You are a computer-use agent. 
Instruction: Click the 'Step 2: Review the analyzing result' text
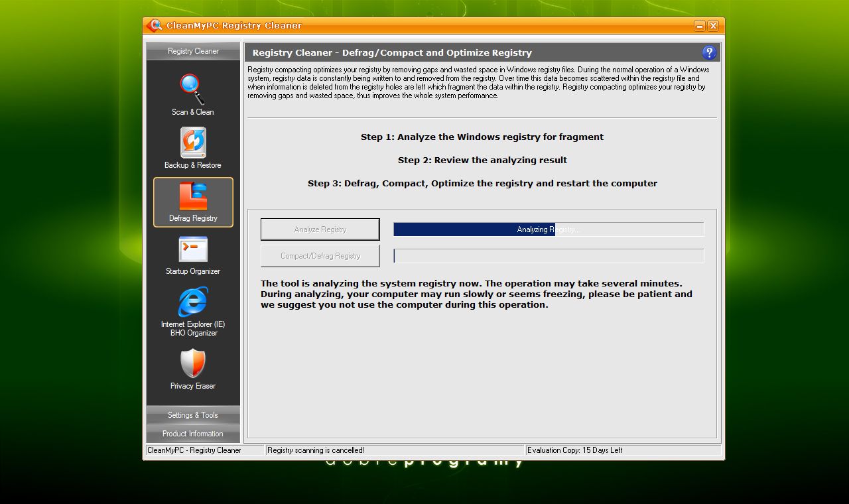[482, 160]
